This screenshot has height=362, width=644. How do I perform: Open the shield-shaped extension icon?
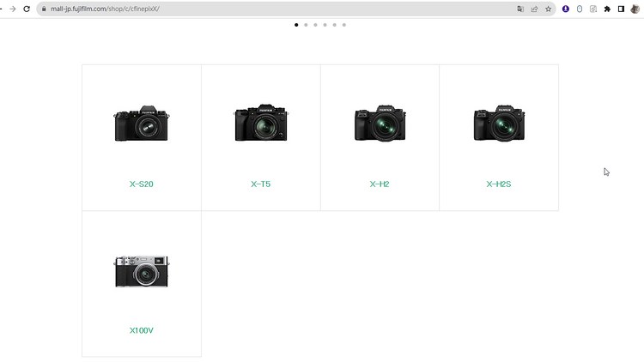click(x=580, y=9)
